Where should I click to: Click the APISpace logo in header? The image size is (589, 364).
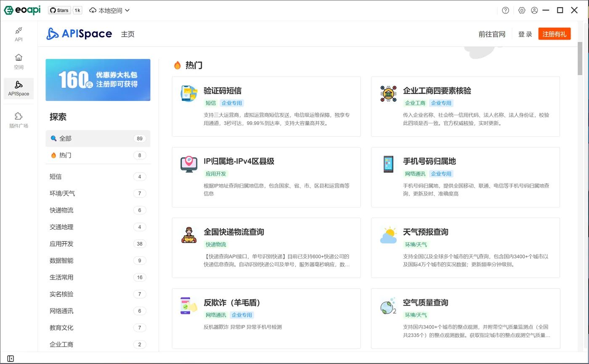click(79, 34)
